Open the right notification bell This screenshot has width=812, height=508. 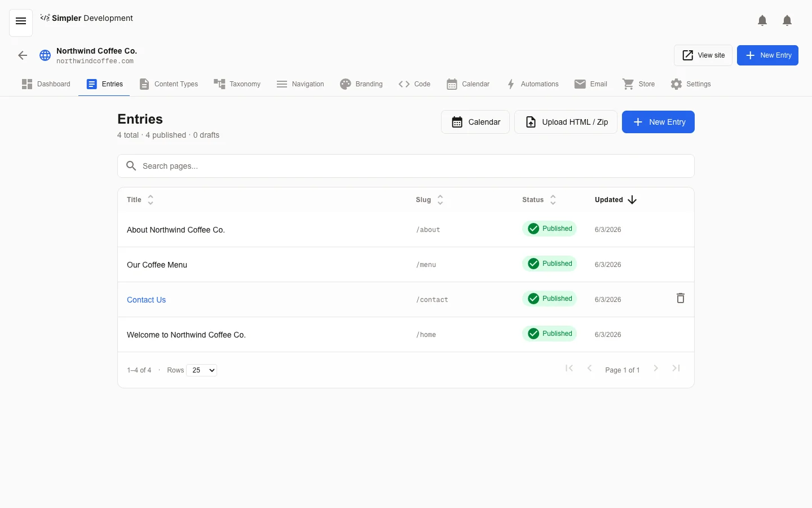[787, 21]
